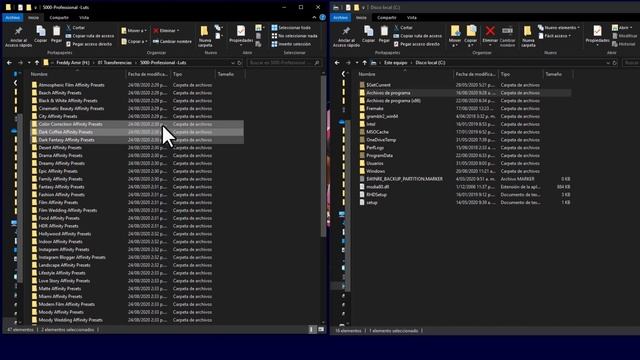Create Nueva carpeta in left window
Screen dimensions: 640x360
point(205,37)
